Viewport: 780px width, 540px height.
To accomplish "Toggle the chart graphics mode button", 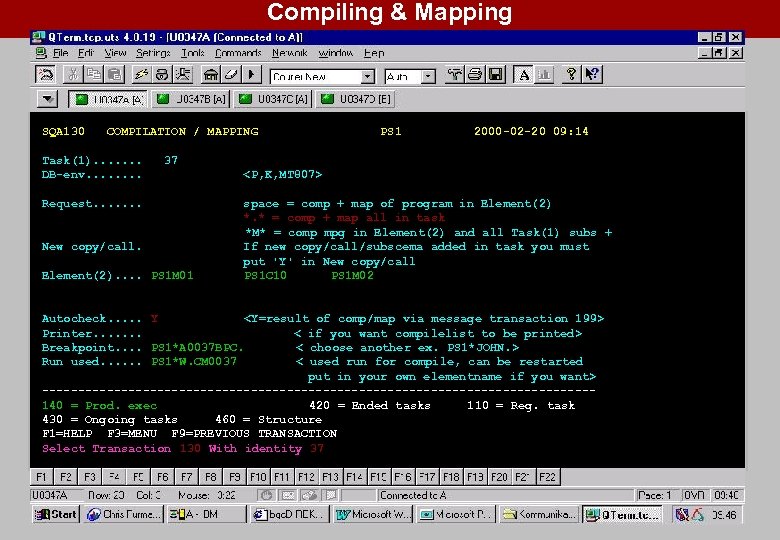I will point(544,75).
